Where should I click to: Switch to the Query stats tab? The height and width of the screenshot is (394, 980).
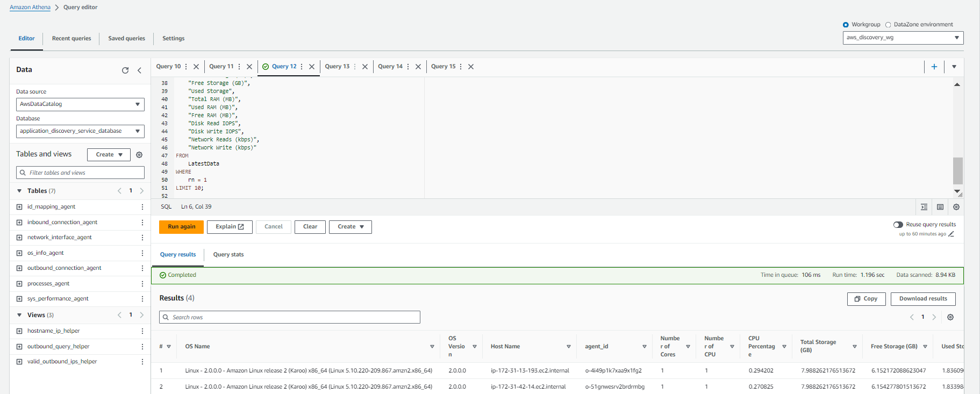(x=228, y=255)
